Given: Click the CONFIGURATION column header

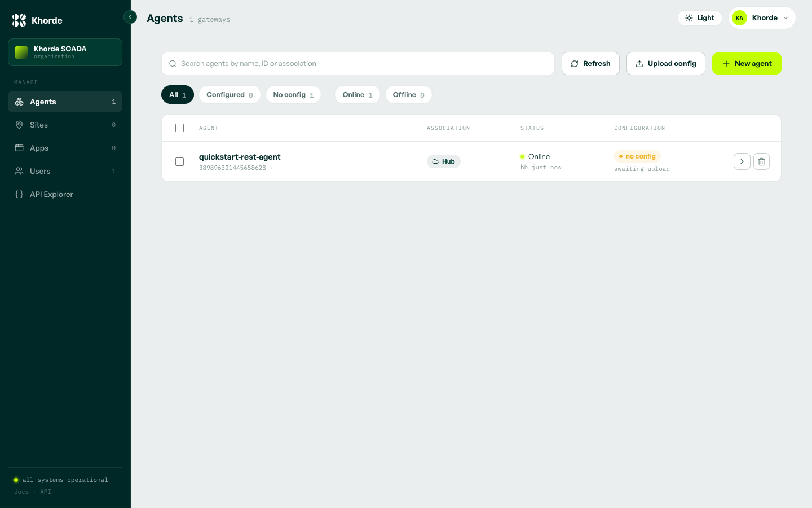Looking at the screenshot, I should [639, 128].
